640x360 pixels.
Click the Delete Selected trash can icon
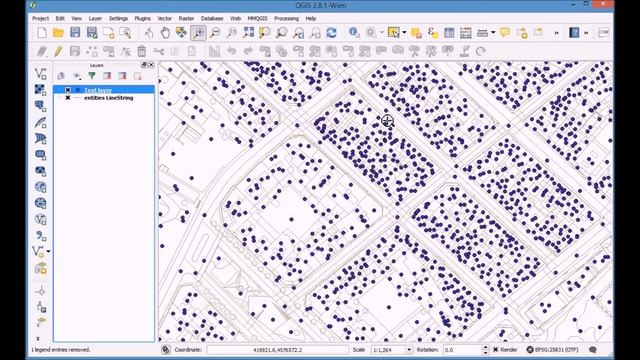(142, 51)
